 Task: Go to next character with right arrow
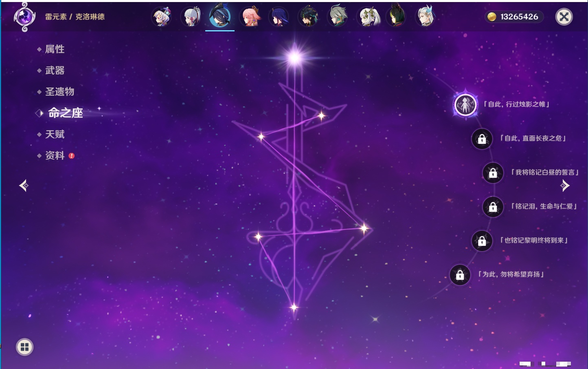pos(565,186)
